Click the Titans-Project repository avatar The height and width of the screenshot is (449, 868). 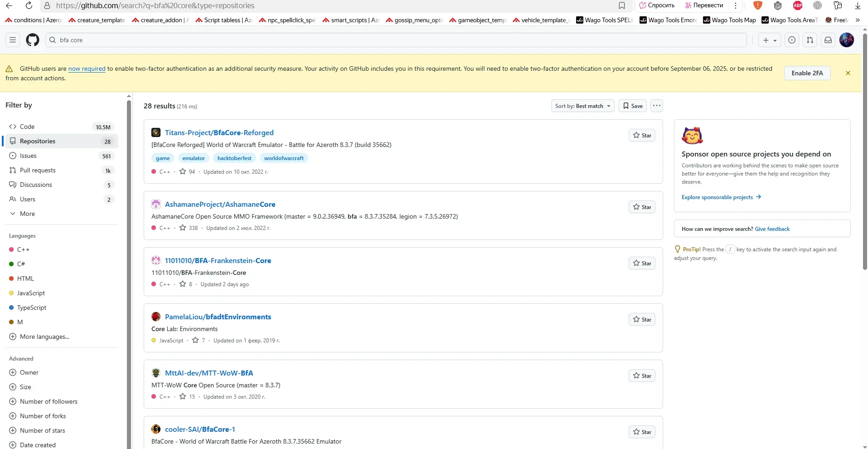[x=156, y=132]
